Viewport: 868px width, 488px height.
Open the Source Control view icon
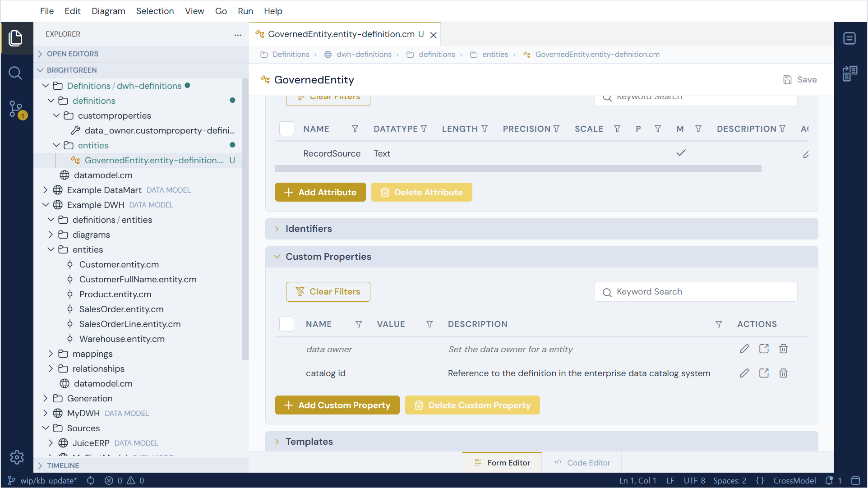pyautogui.click(x=16, y=109)
